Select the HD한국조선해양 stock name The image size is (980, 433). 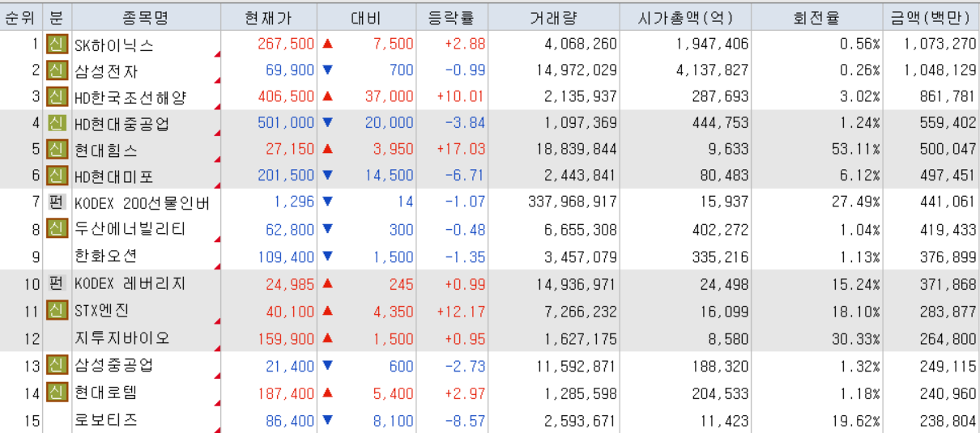(x=130, y=97)
